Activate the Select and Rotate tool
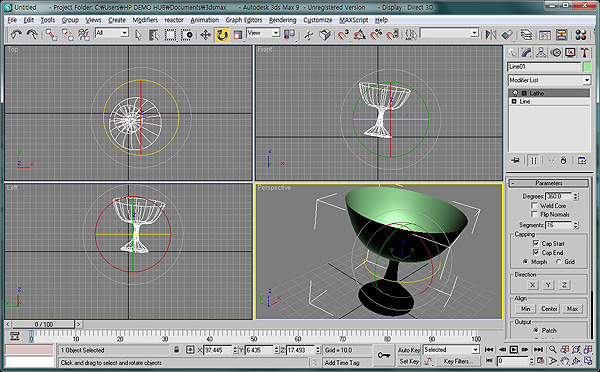Screen dimensions: 600x372 pos(222,35)
